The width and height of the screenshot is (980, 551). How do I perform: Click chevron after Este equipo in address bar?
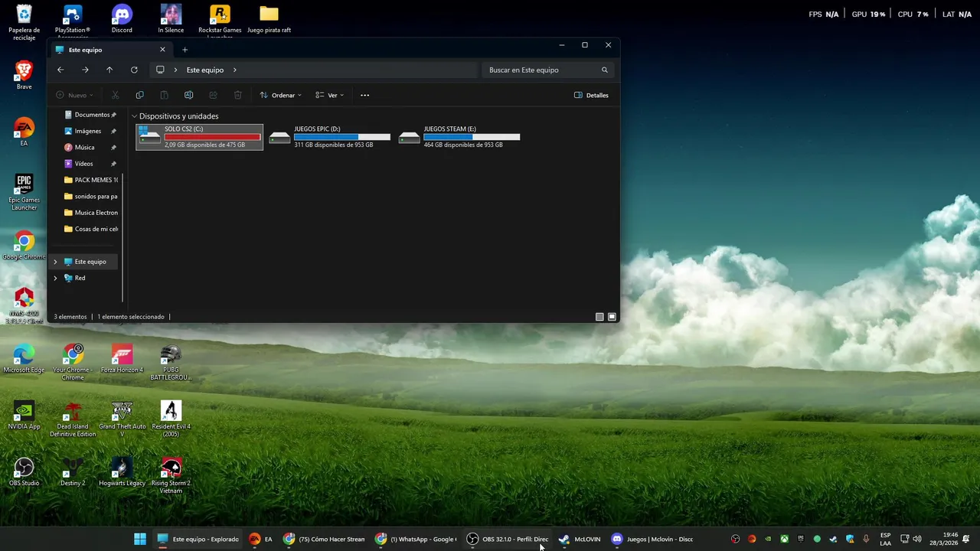click(x=234, y=70)
